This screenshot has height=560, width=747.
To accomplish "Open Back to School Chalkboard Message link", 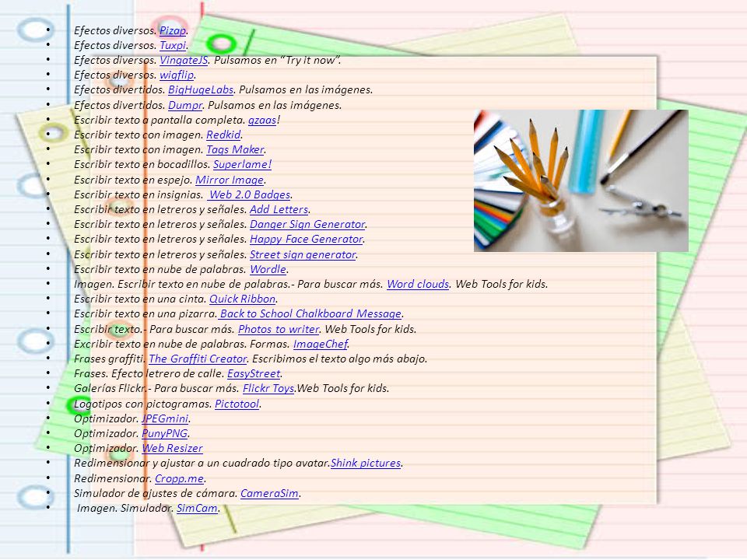I will [310, 313].
